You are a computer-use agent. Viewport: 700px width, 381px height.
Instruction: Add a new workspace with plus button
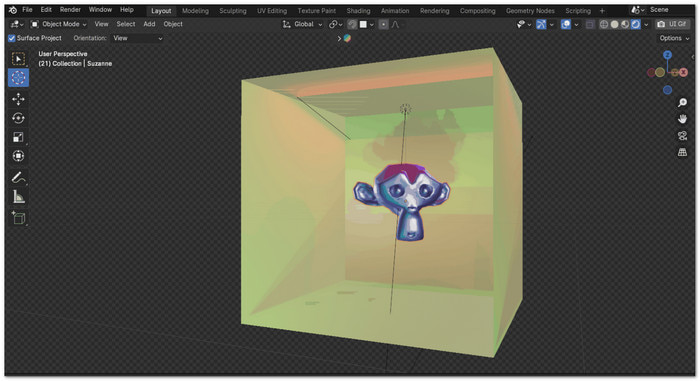(602, 11)
